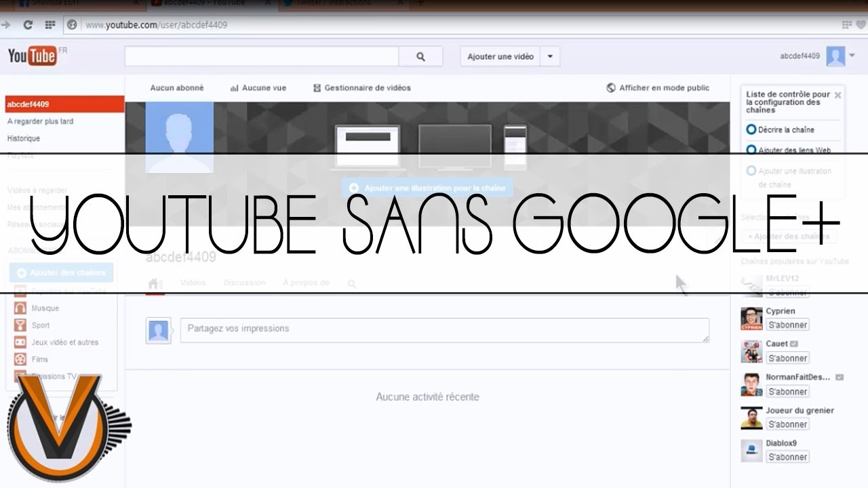Click Ajouter une illustration pour la chaîne
The image size is (868, 488).
[x=427, y=188]
